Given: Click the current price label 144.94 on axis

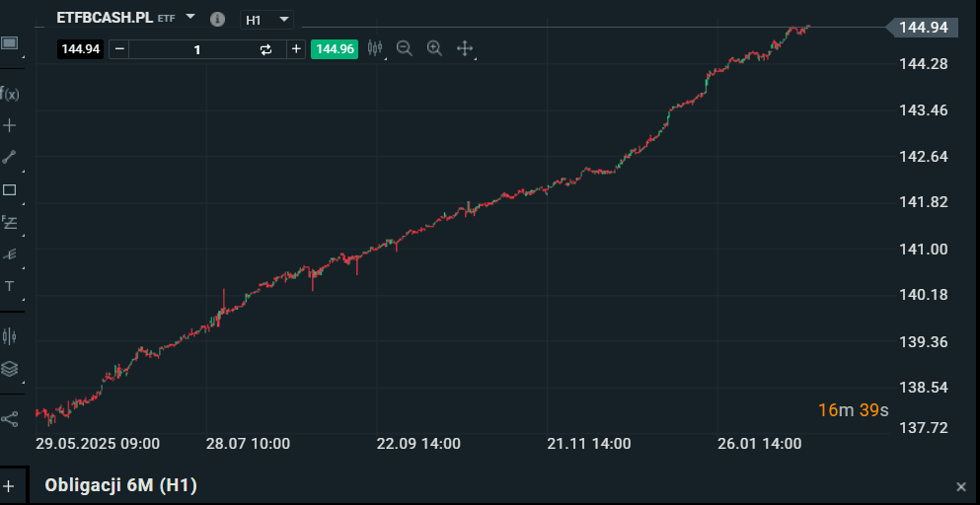Looking at the screenshot, I should point(923,27).
